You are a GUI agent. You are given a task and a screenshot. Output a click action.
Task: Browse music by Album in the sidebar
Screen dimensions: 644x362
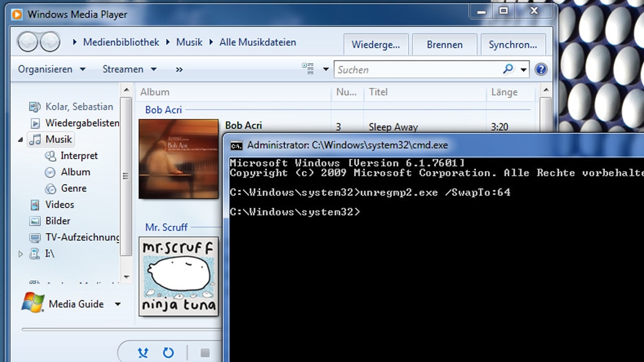click(75, 172)
